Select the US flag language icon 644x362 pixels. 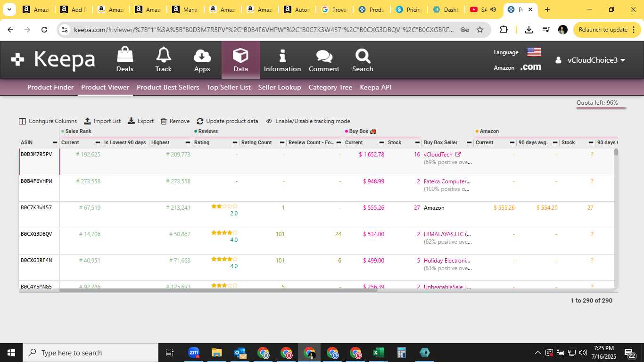point(534,52)
